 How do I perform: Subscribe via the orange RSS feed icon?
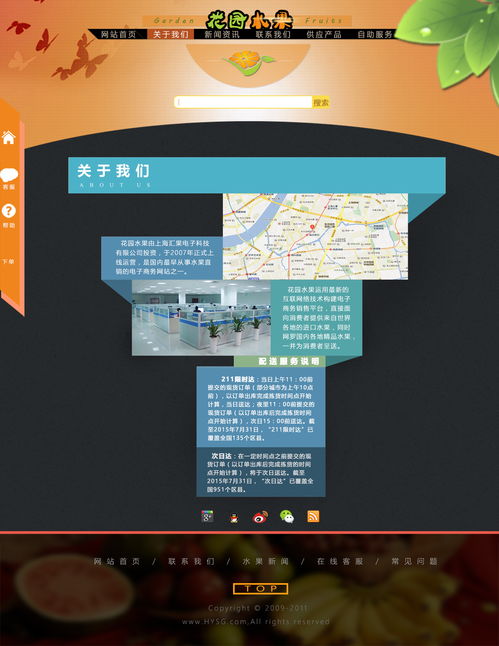[313, 516]
